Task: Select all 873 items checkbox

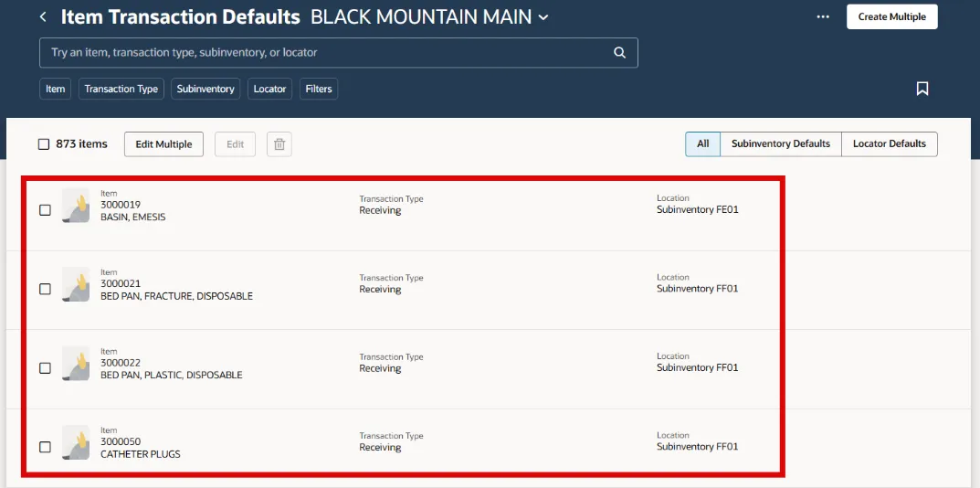Action: click(44, 144)
